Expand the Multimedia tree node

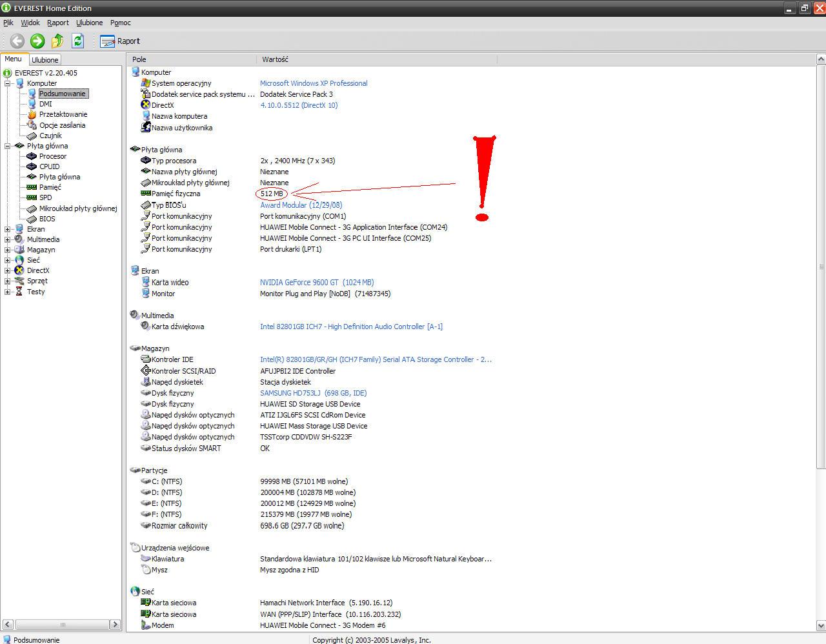click(7, 239)
